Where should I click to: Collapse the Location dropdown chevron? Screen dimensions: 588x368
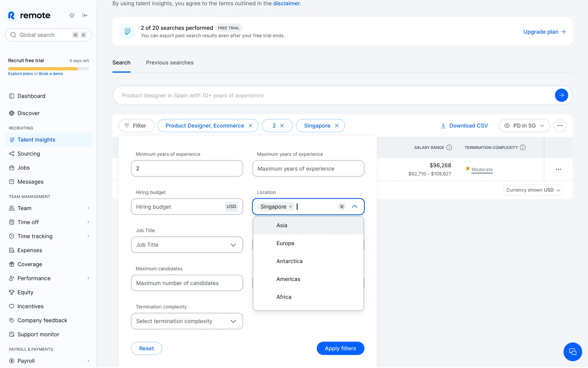355,207
